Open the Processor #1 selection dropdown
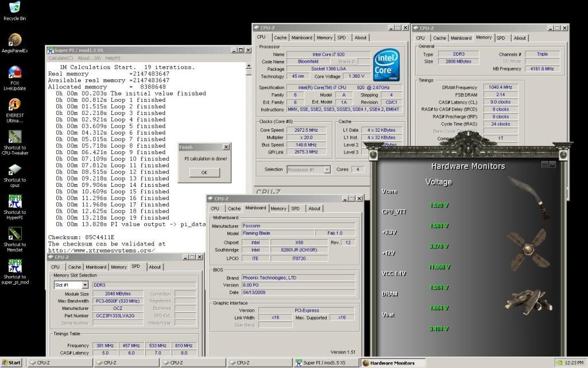The width and height of the screenshot is (588, 368). pyautogui.click(x=327, y=170)
